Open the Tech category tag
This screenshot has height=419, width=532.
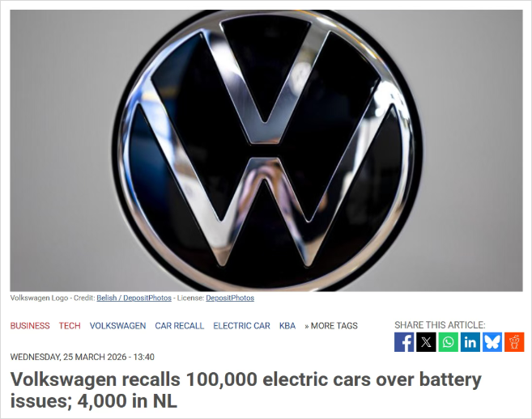pyautogui.click(x=70, y=326)
